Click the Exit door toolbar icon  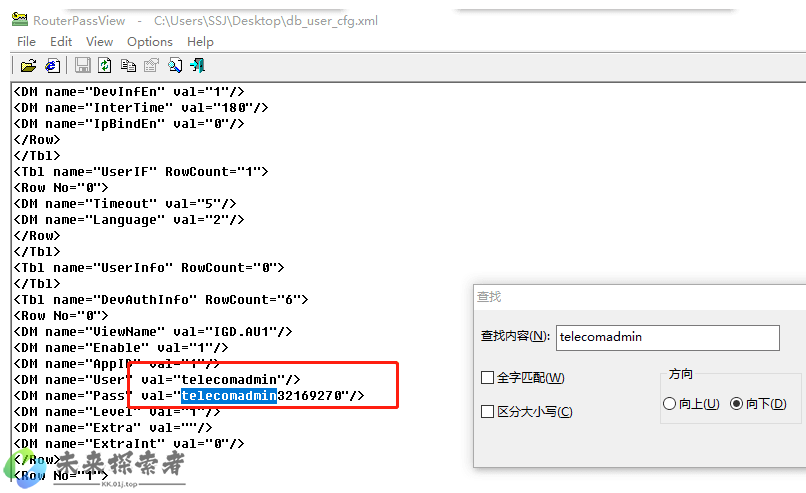coord(198,66)
